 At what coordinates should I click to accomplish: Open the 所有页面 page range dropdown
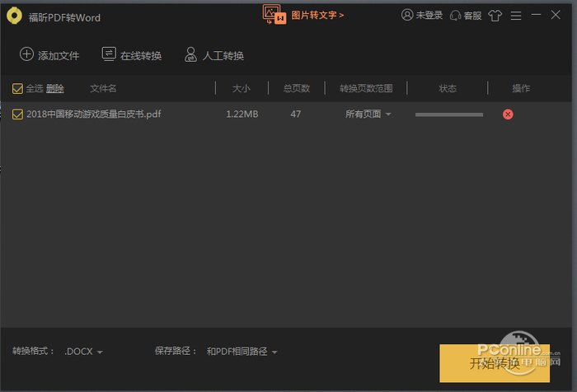(x=368, y=114)
